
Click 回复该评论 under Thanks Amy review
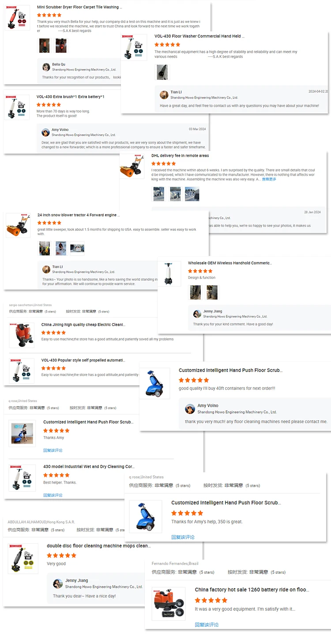pos(53,450)
